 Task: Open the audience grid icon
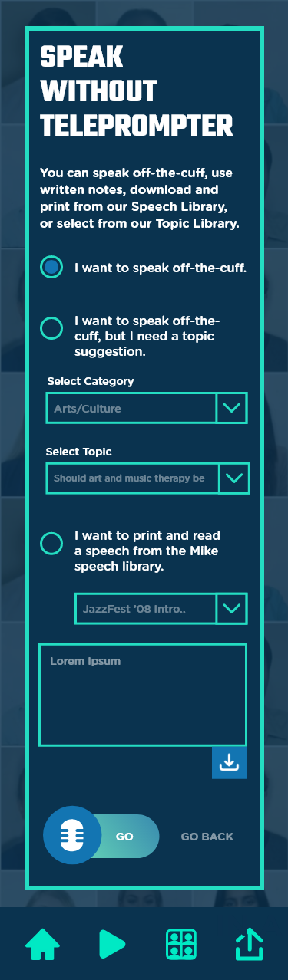[181, 944]
